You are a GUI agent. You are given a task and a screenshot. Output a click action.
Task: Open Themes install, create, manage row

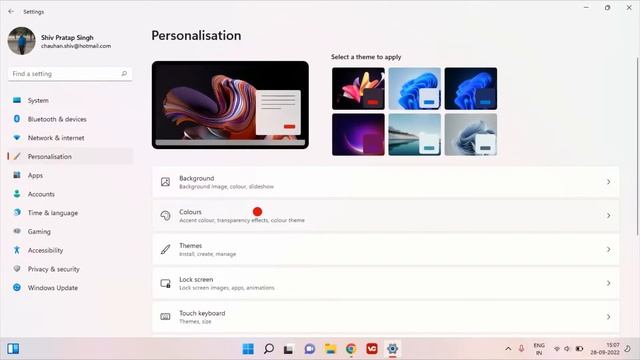point(385,249)
